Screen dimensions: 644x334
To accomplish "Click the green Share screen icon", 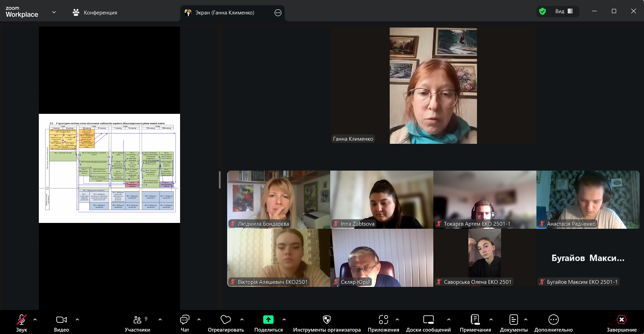I will 268,320.
